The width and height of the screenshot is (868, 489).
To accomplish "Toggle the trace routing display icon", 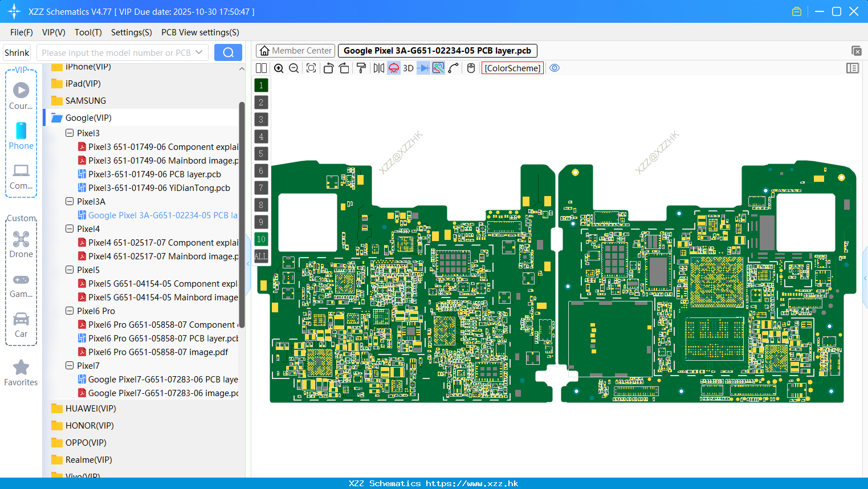I will point(438,68).
